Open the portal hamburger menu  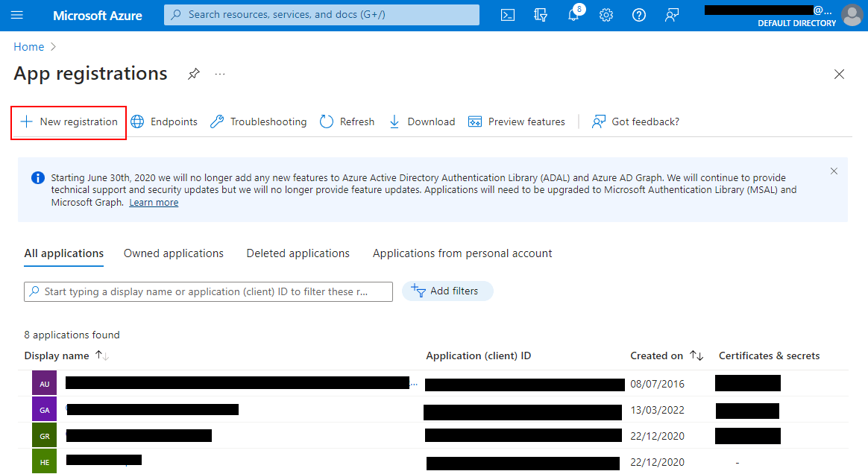click(17, 15)
